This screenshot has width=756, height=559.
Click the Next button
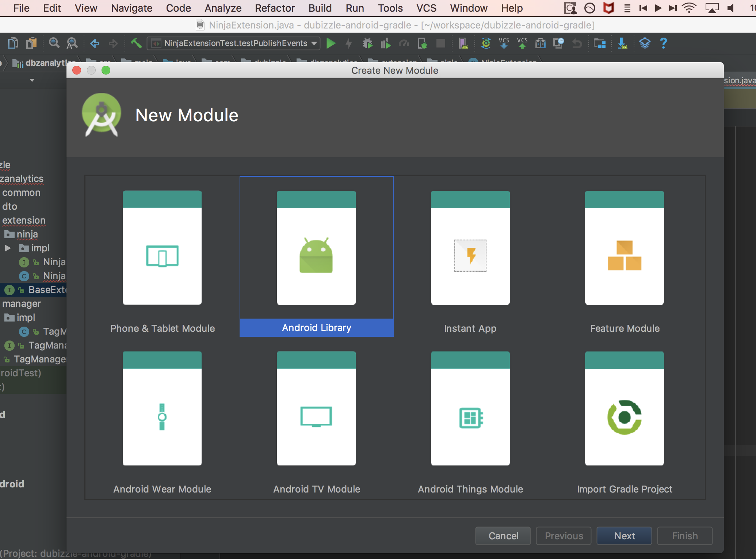pyautogui.click(x=624, y=536)
